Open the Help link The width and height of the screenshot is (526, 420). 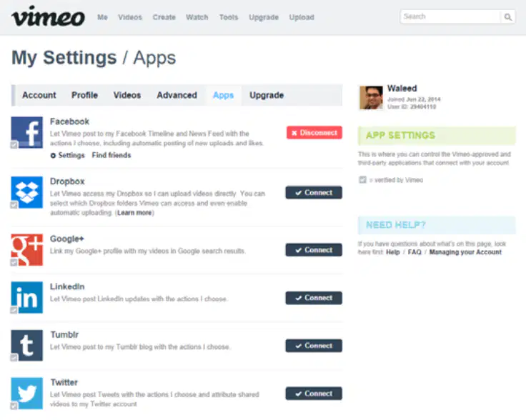393,252
